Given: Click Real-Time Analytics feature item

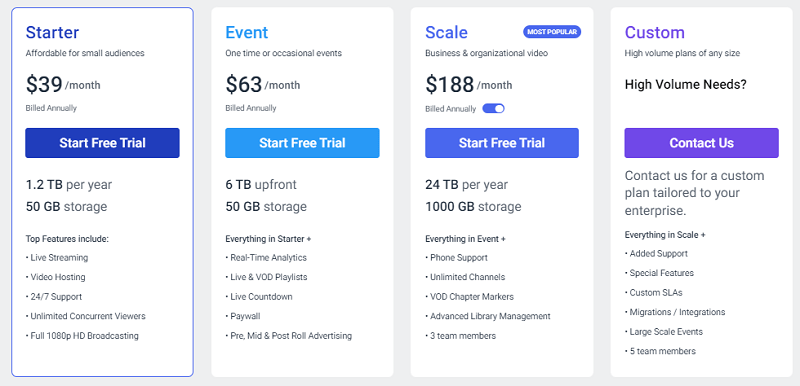Looking at the screenshot, I should coord(266,258).
